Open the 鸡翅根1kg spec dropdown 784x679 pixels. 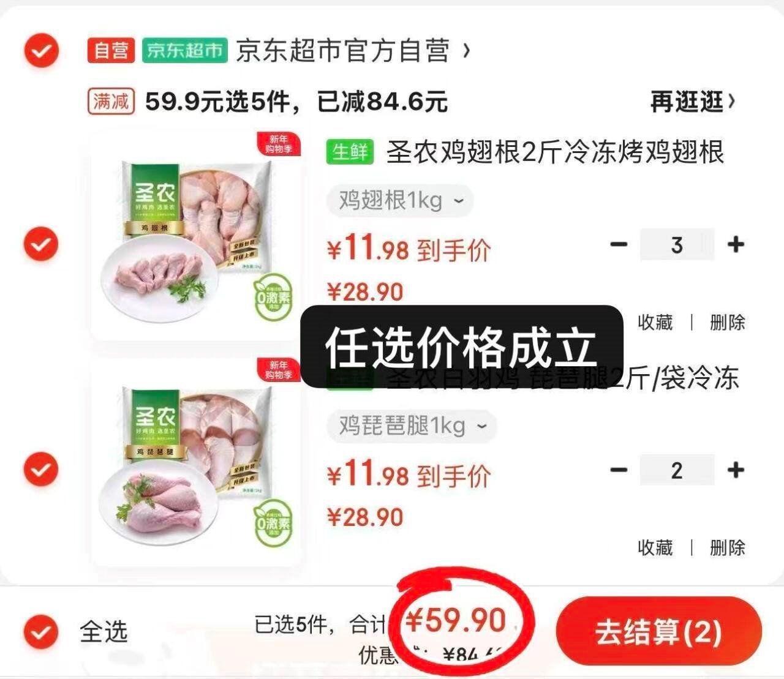point(400,200)
